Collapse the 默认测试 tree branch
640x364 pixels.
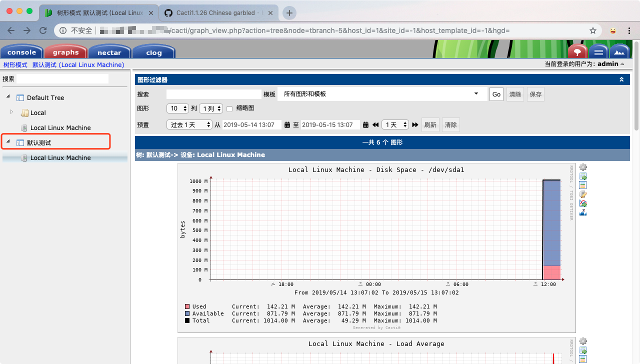tap(7, 141)
